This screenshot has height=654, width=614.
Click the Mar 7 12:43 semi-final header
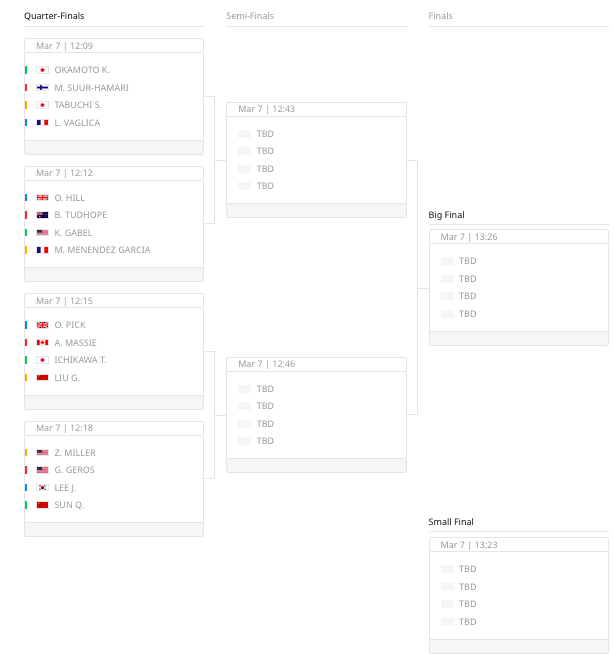pos(316,109)
